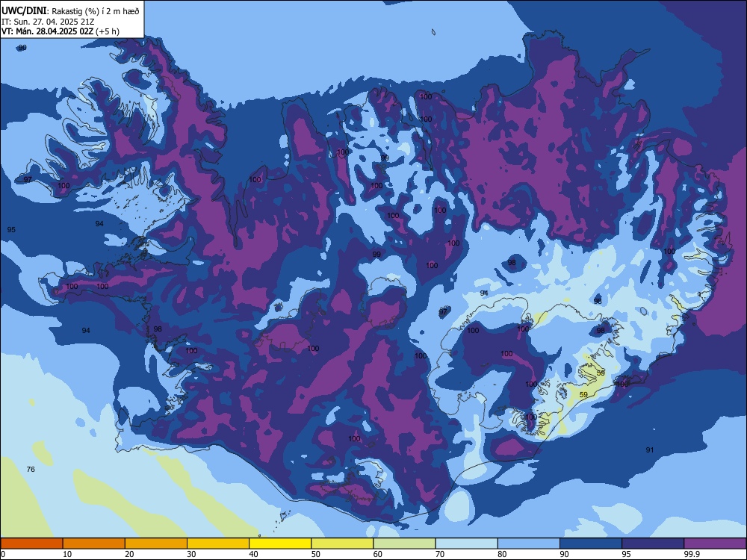The image size is (747, 560).
Task: Click the '50' legend tick label
Action: (x=316, y=554)
